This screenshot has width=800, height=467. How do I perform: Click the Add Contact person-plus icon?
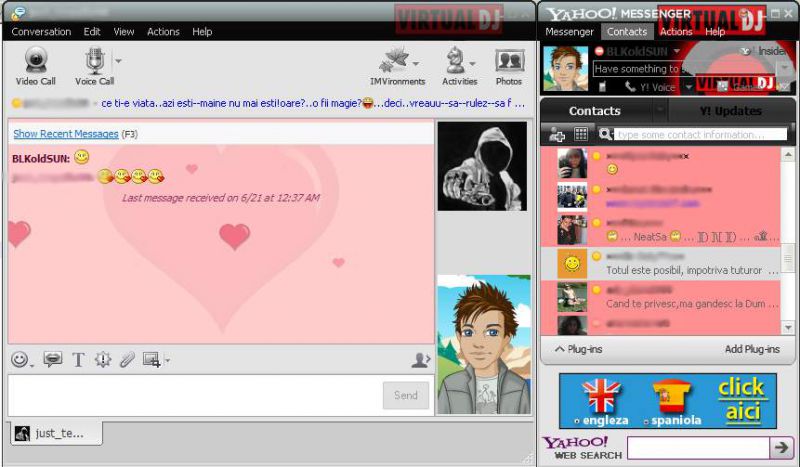pos(557,134)
